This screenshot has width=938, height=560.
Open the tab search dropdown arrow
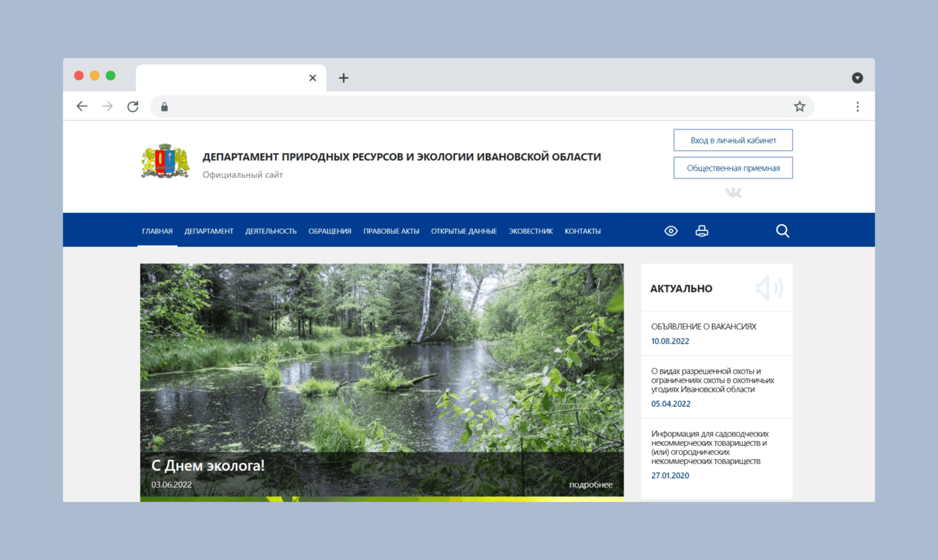pyautogui.click(x=857, y=78)
